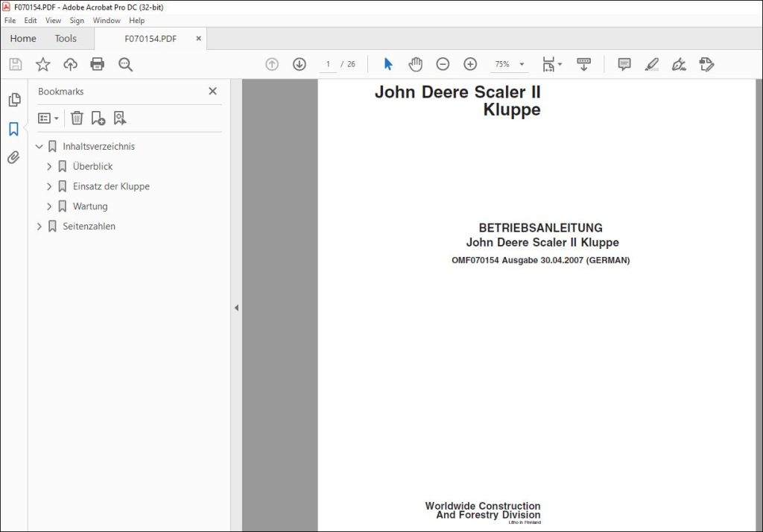The width and height of the screenshot is (763, 532).
Task: Select the highlight text pen tool
Action: pyautogui.click(x=651, y=64)
